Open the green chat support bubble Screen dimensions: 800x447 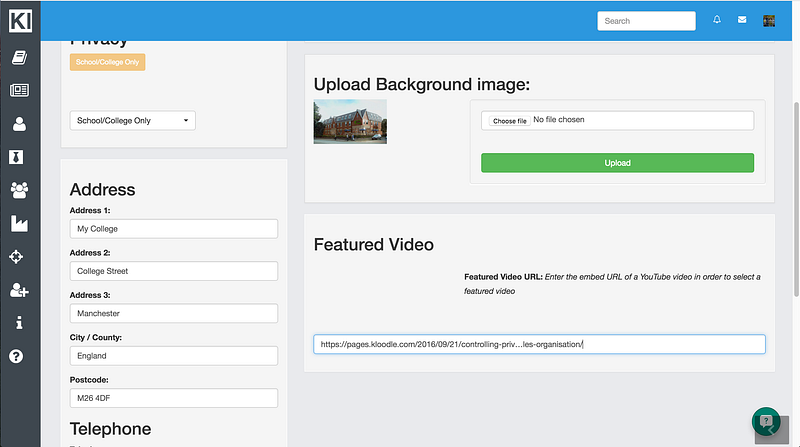pyautogui.click(x=766, y=421)
